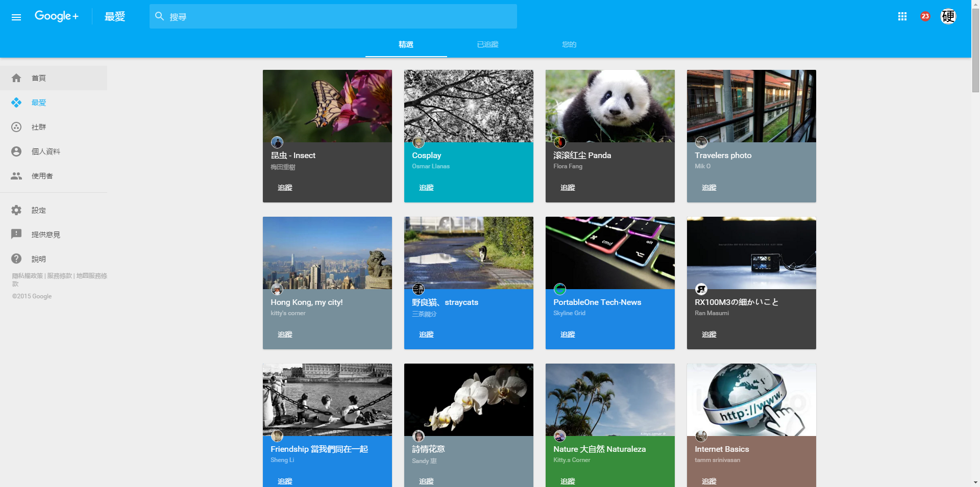Follow PortableOne Tech-News collection
980x487 pixels.
pyautogui.click(x=568, y=335)
